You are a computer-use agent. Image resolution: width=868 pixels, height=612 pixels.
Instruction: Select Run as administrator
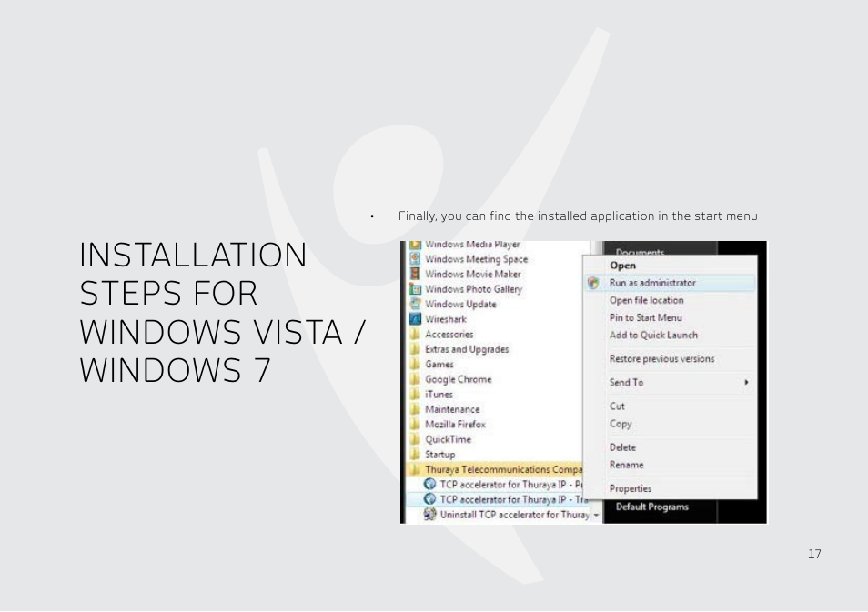click(652, 283)
